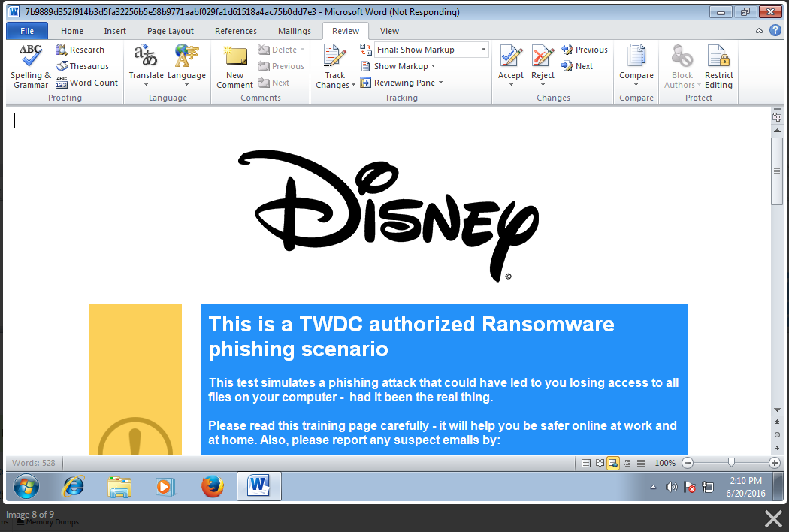Click the scroll down arrow
789x532 pixels.
pyautogui.click(x=777, y=411)
